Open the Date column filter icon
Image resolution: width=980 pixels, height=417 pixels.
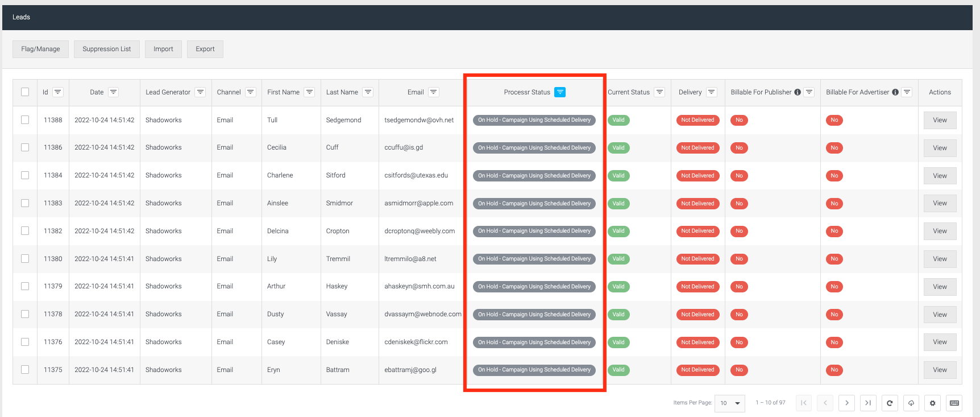(114, 92)
